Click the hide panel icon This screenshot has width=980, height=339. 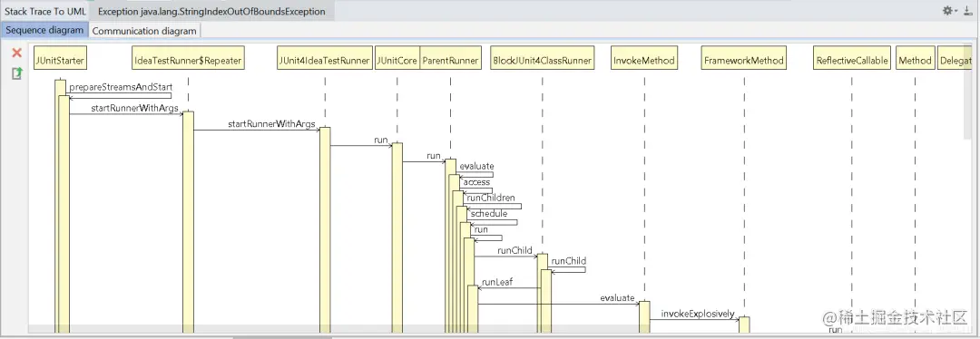point(969,11)
